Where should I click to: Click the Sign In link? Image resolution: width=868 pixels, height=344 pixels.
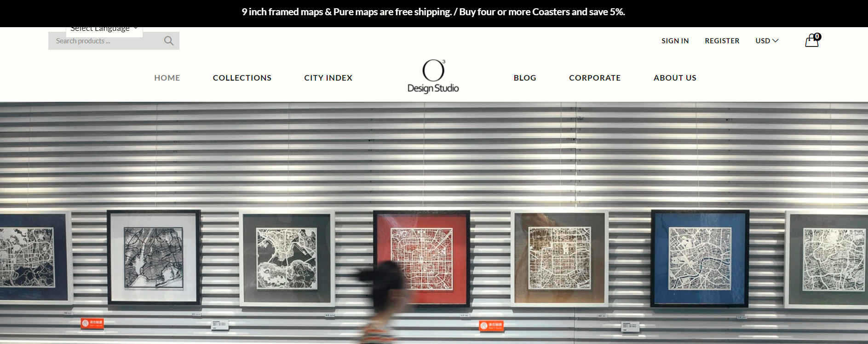[675, 41]
